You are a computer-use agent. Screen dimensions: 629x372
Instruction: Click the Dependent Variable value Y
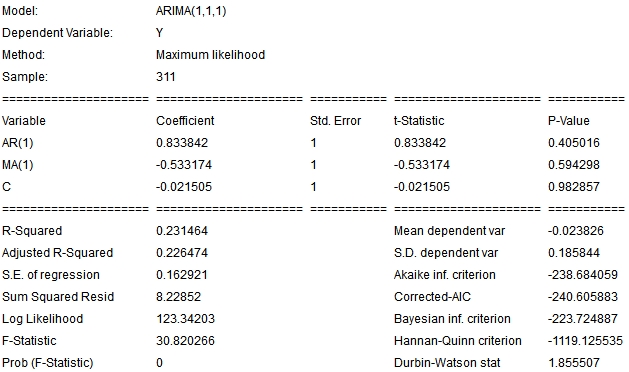(x=160, y=33)
